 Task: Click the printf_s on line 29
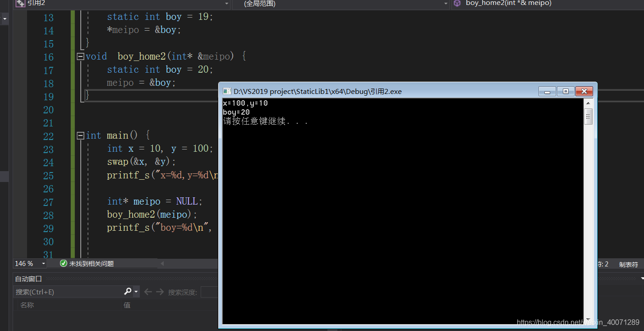point(128,228)
